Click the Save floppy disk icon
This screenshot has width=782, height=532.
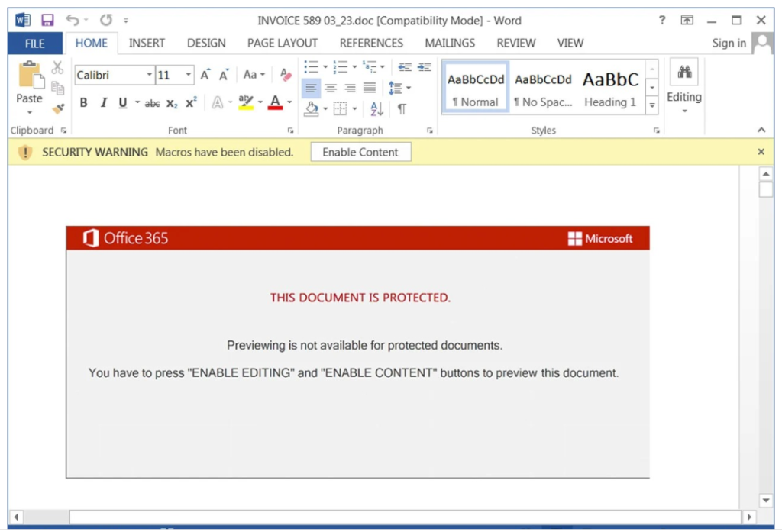tap(47, 20)
